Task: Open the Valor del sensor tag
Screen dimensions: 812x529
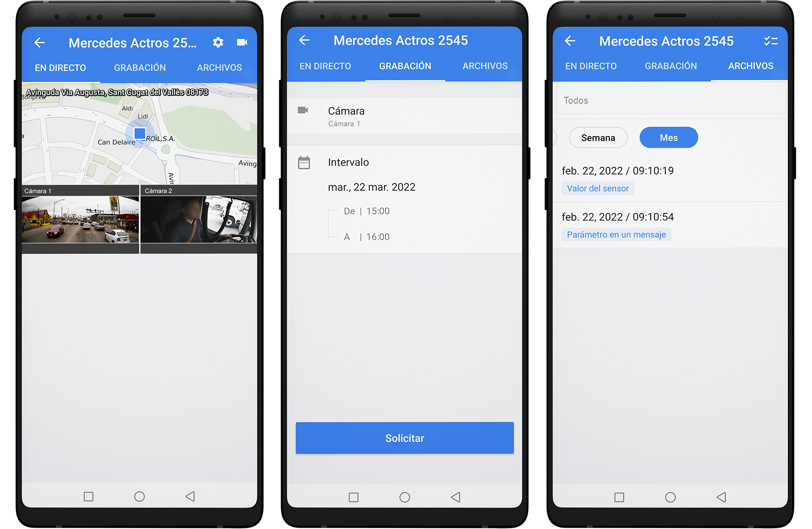Action: point(598,189)
